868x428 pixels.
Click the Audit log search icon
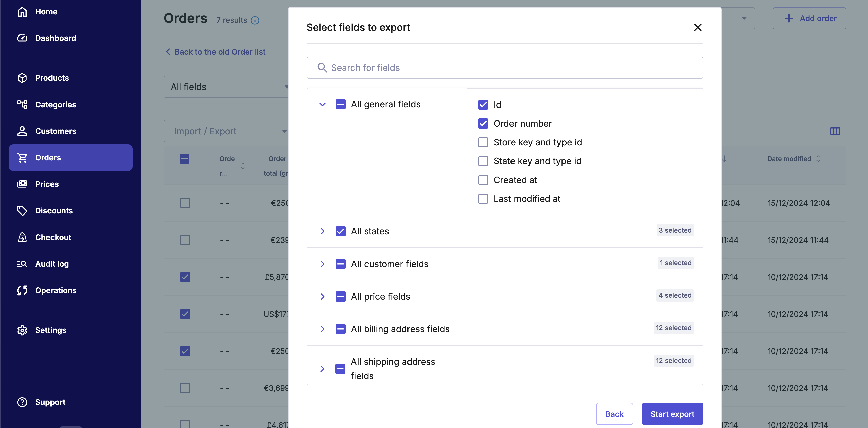[x=22, y=264]
